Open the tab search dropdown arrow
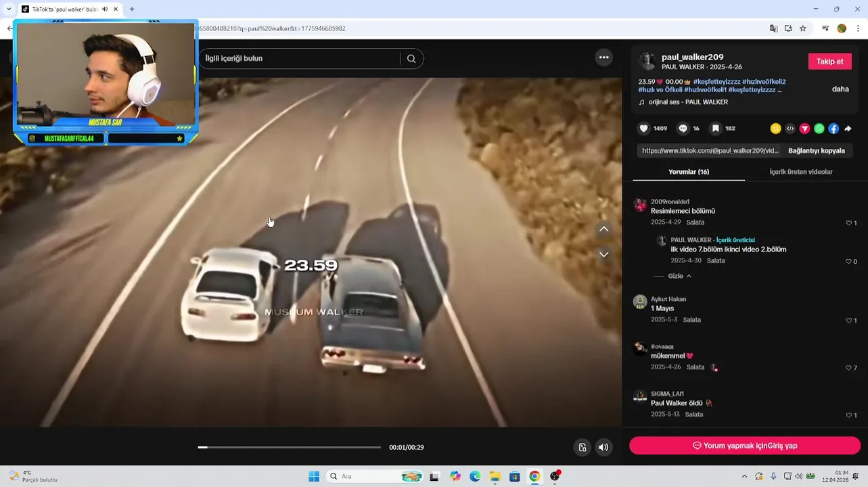This screenshot has height=487, width=868. pos(8,9)
